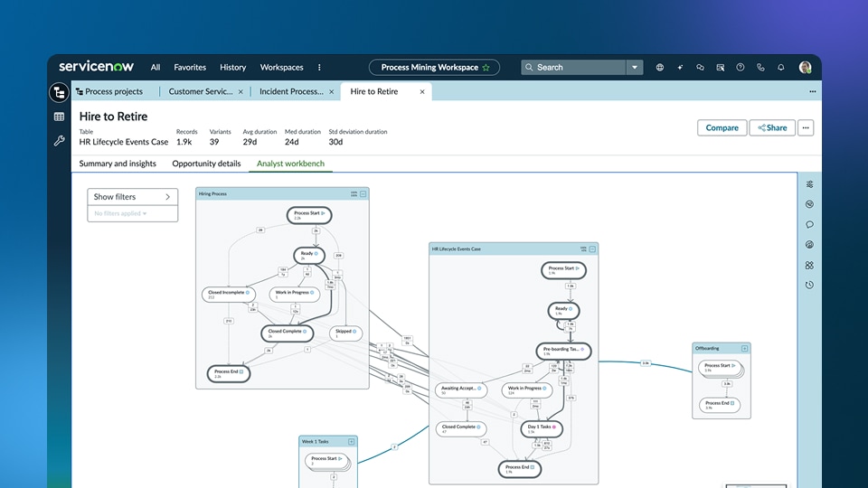Select the Hire to Retire tab

(x=374, y=92)
